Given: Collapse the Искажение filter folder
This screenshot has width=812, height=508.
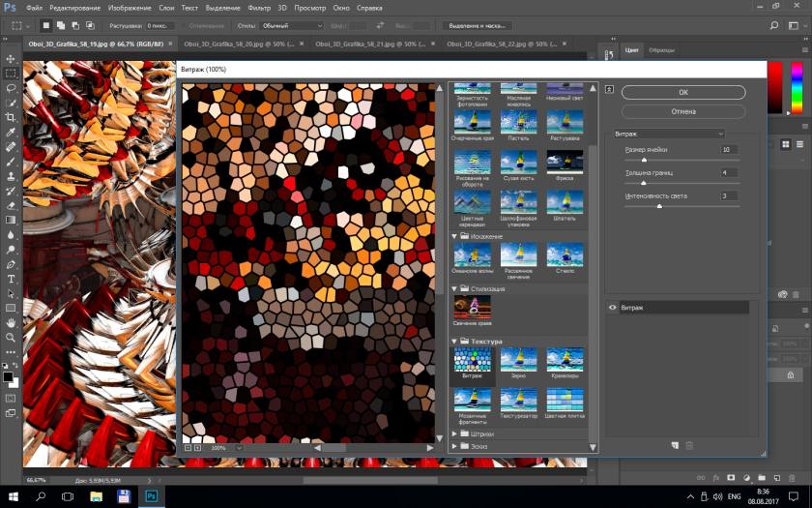Looking at the screenshot, I should click(x=454, y=236).
